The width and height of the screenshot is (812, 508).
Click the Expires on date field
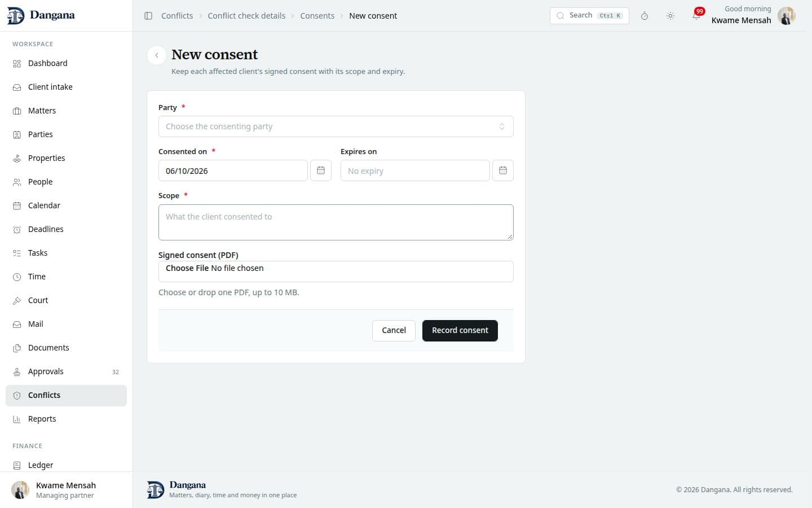click(x=415, y=170)
